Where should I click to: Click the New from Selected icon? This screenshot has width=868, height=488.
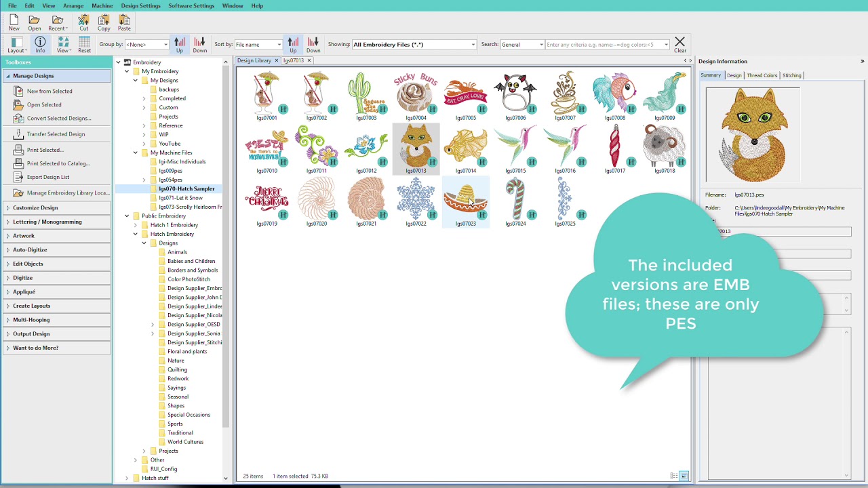(18, 91)
